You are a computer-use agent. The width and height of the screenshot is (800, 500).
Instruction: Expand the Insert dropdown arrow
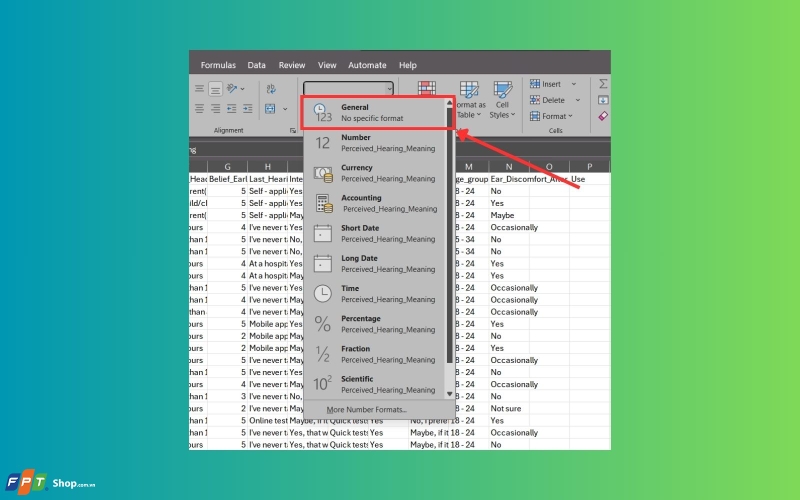tap(574, 84)
